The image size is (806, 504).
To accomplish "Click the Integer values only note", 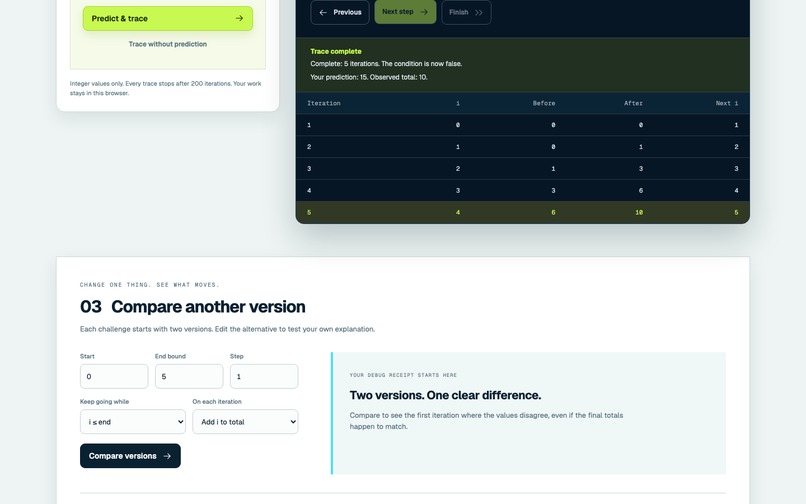I will (166, 88).
